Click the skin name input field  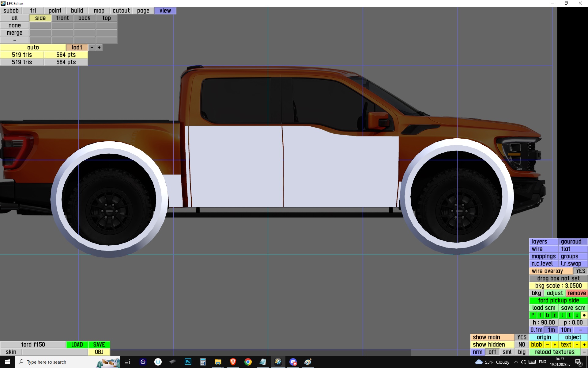pyautogui.click(x=55, y=352)
